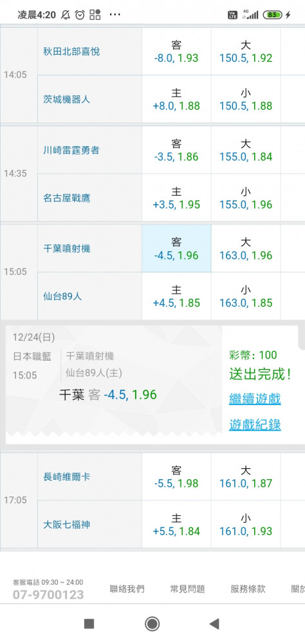Click 遊戲紀錄 link
The height and width of the screenshot is (644, 305).
point(255,424)
